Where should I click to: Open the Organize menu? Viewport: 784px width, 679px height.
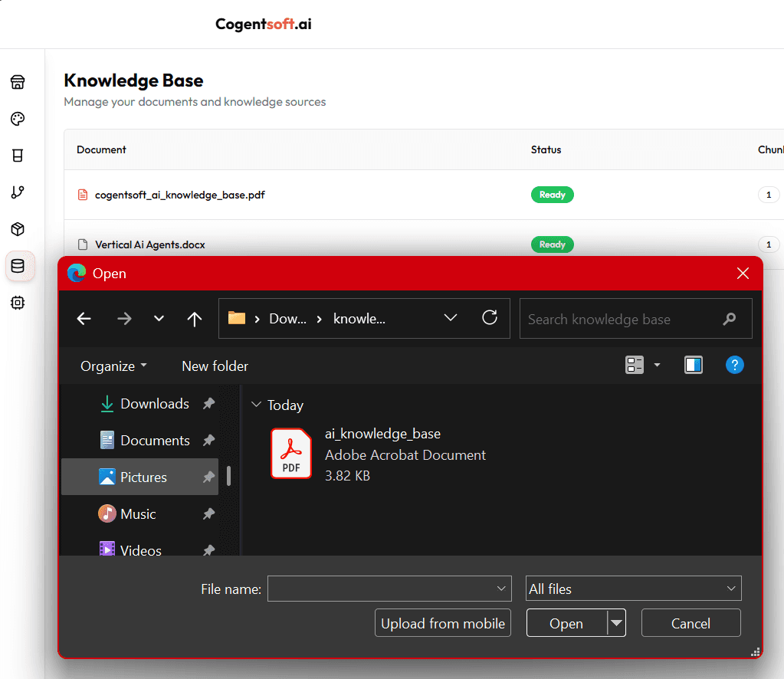[113, 366]
